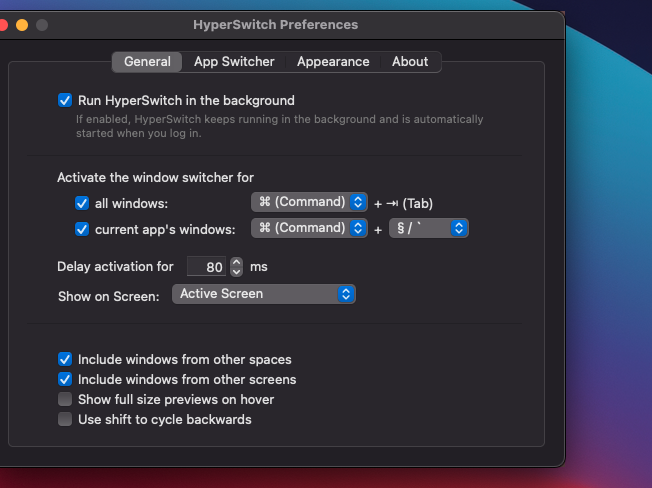
Task: Open the About tab
Action: point(410,62)
